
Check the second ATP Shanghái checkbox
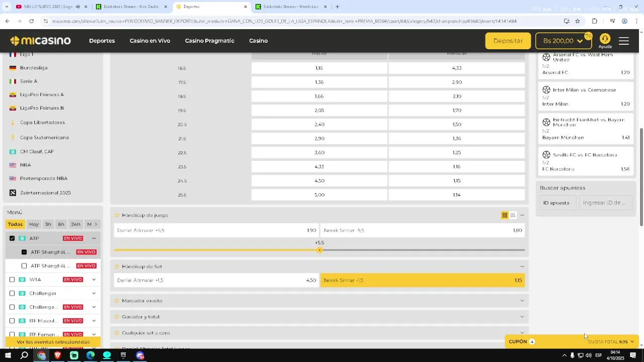(x=24, y=265)
